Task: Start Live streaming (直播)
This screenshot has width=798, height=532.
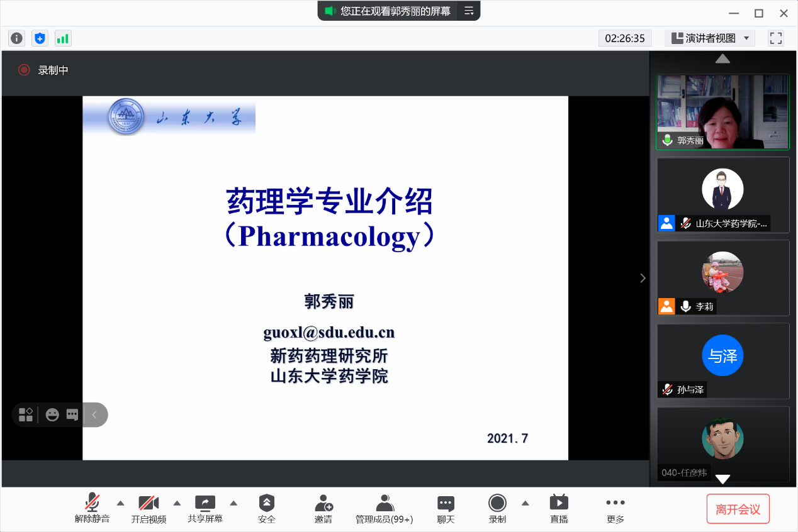Action: point(559,509)
